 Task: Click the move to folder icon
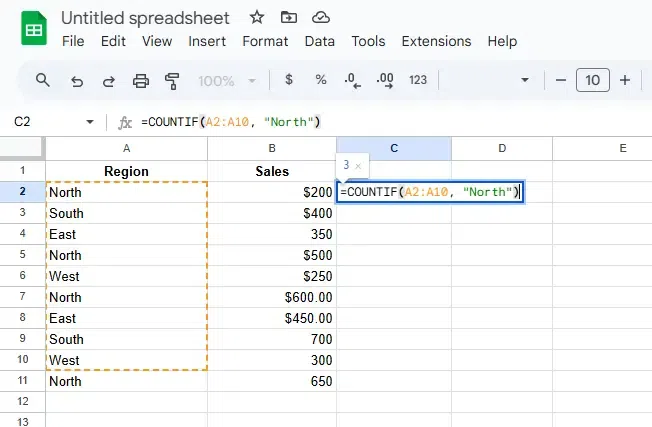(288, 18)
